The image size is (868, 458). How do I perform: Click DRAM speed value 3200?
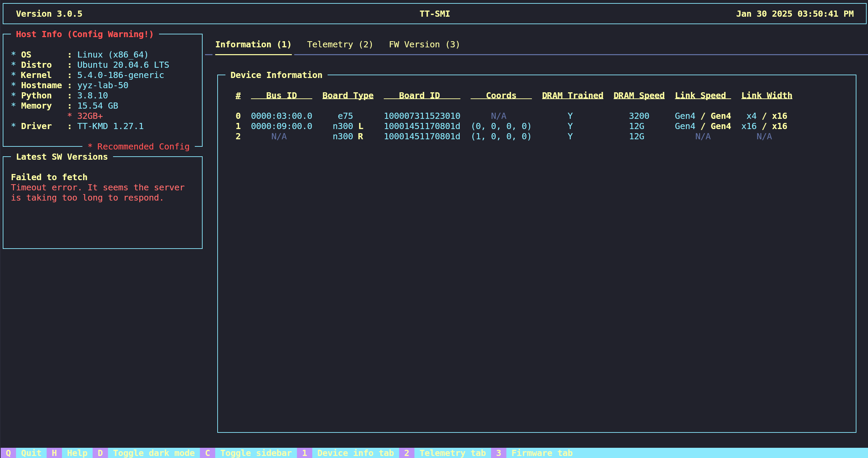(639, 116)
